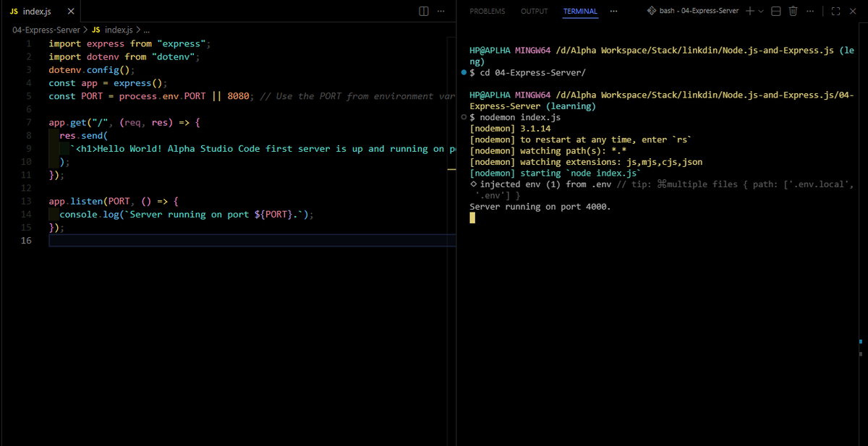Click '[nodemon] watching extensions' terminal line

coord(586,162)
